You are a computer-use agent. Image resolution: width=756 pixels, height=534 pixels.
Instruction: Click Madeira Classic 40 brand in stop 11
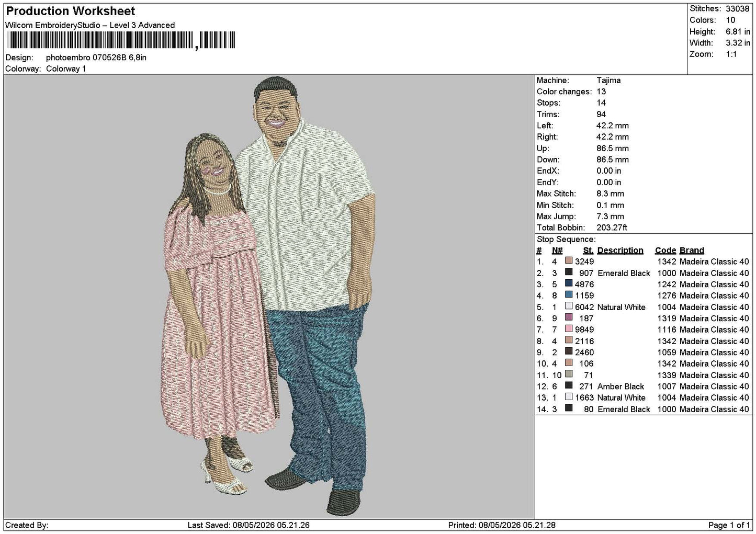coord(714,375)
